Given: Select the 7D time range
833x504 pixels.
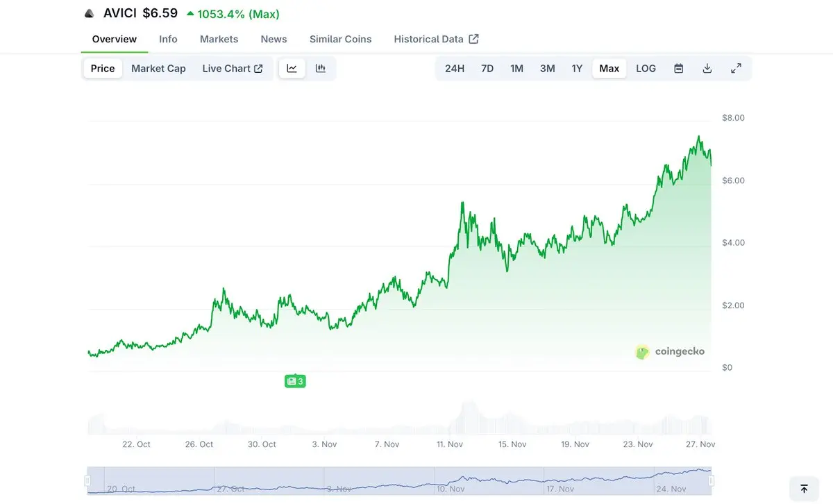Looking at the screenshot, I should pos(487,68).
